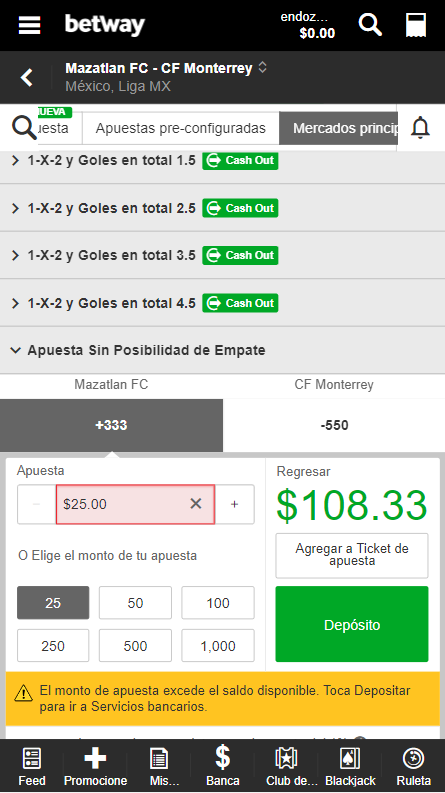This screenshot has height=793, width=445.
Task: Select the 50 stake amount
Action: (x=135, y=603)
